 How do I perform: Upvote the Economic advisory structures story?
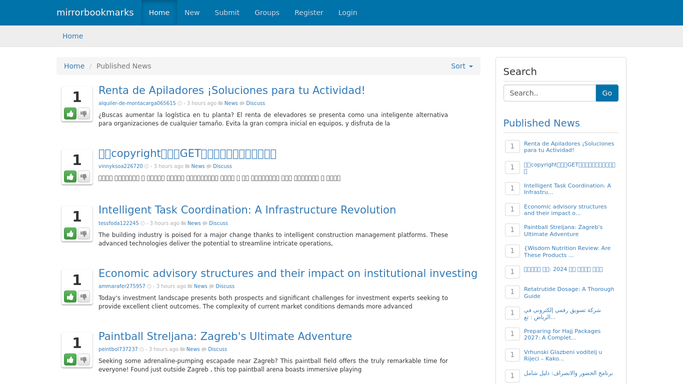70,296
